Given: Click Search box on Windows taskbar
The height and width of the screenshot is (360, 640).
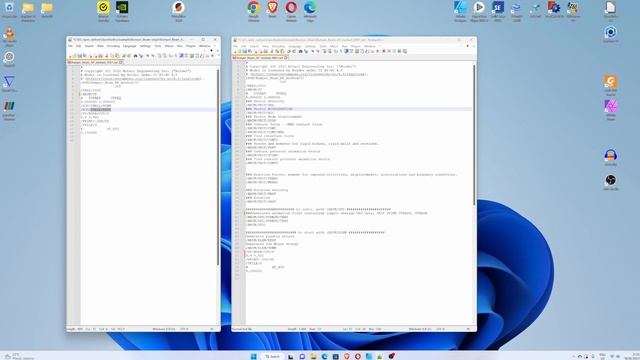Looking at the screenshot, I should click(x=272, y=356).
